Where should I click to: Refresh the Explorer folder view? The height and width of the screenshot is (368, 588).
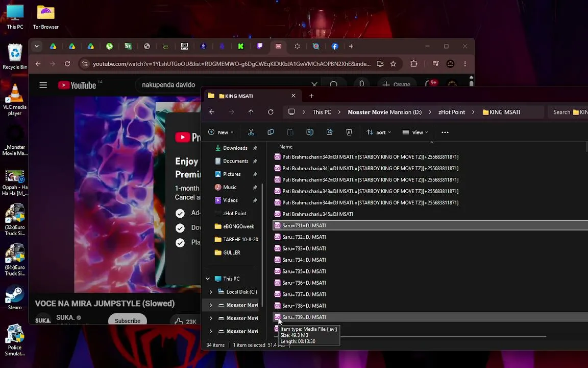click(271, 112)
